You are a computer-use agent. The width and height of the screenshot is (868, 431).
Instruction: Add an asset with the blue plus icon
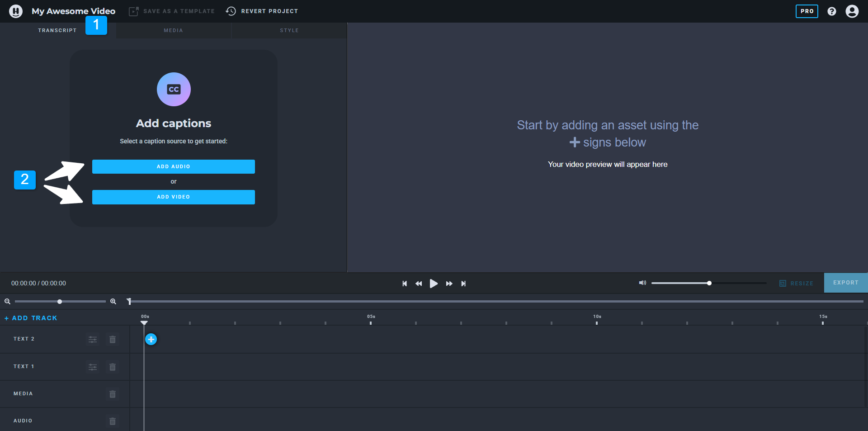coord(151,339)
